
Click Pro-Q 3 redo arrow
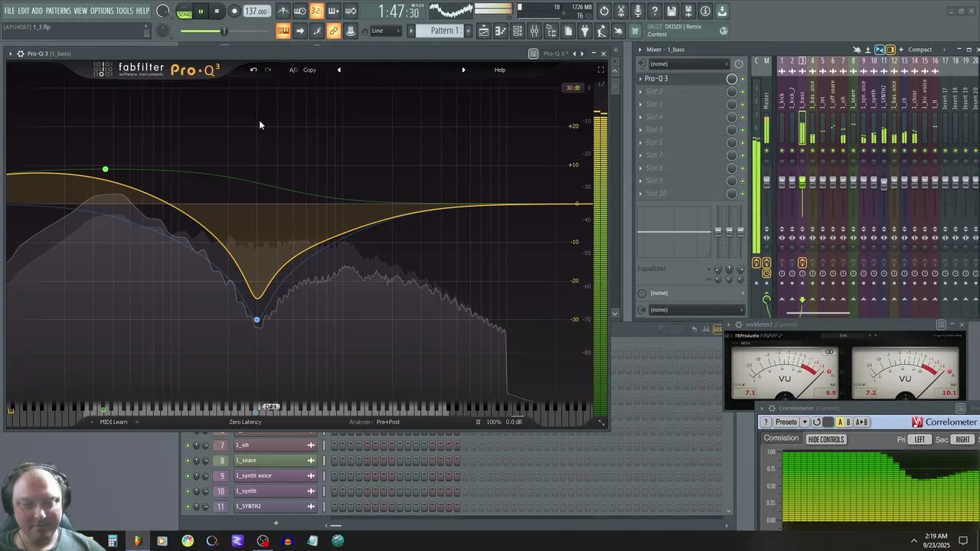pyautogui.click(x=268, y=70)
